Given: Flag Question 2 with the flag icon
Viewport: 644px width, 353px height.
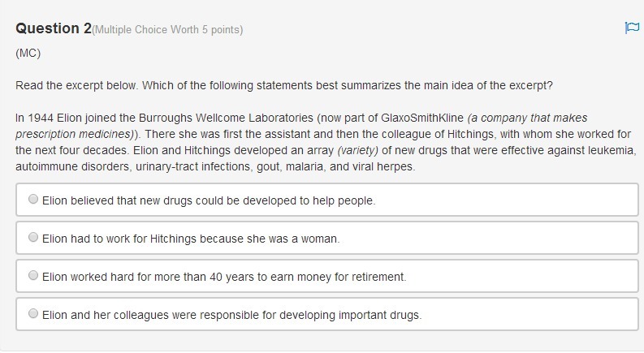Looking at the screenshot, I should pyautogui.click(x=632, y=28).
